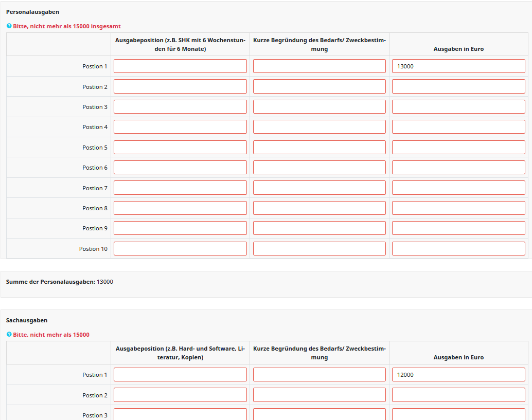Click Sachausgaben Postion 1 Begründung field
This screenshot has height=420, width=532.
(320, 375)
